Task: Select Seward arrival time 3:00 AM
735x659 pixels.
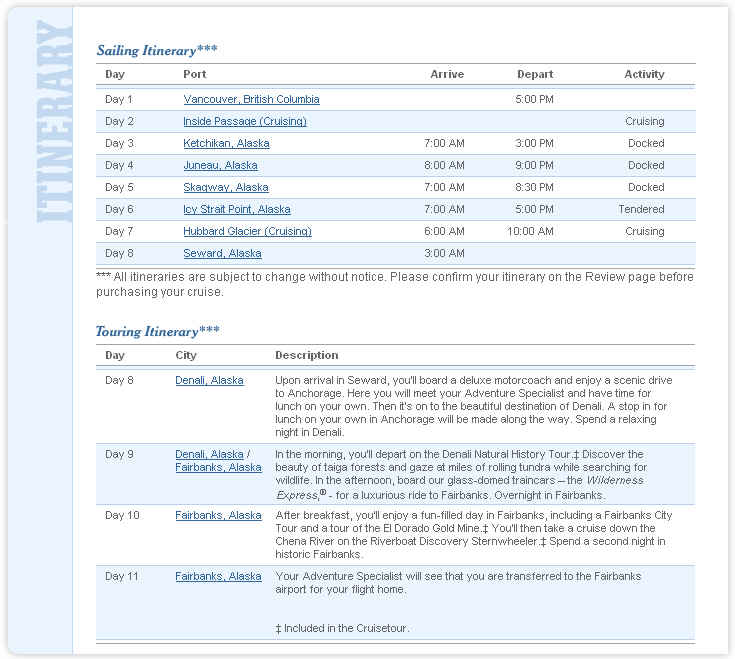Action: pos(444,254)
